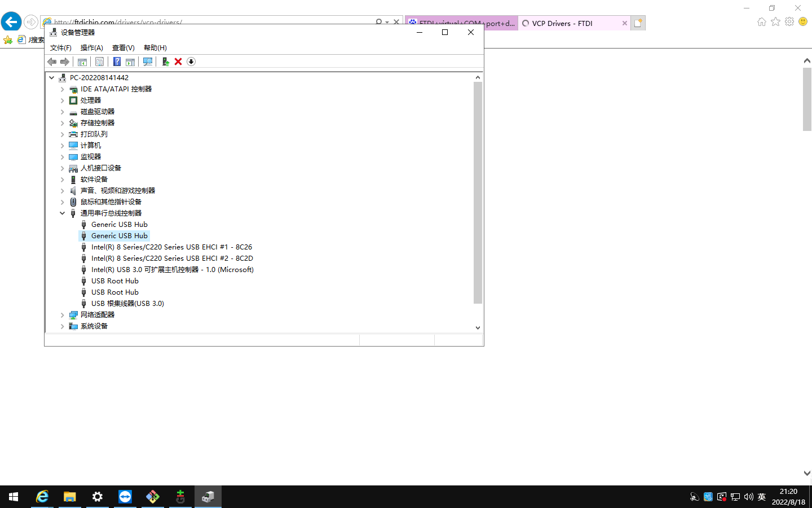Open File Explorer from the taskbar
The image size is (812, 508).
click(70, 497)
